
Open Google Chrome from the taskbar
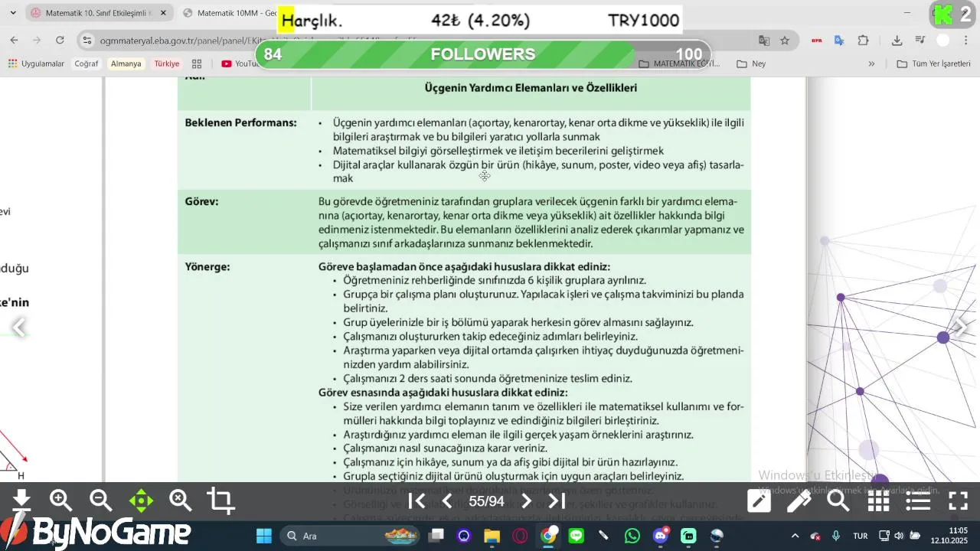[548, 536]
